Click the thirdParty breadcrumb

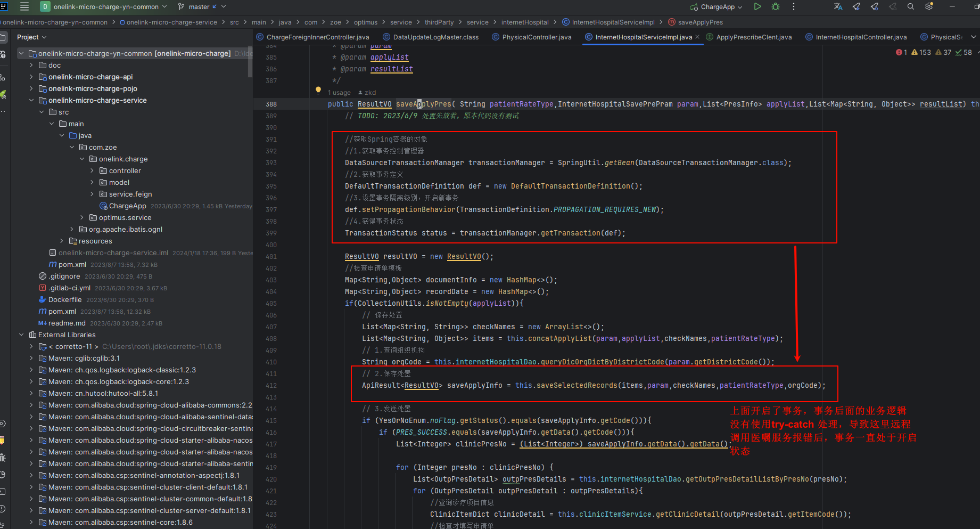point(439,22)
